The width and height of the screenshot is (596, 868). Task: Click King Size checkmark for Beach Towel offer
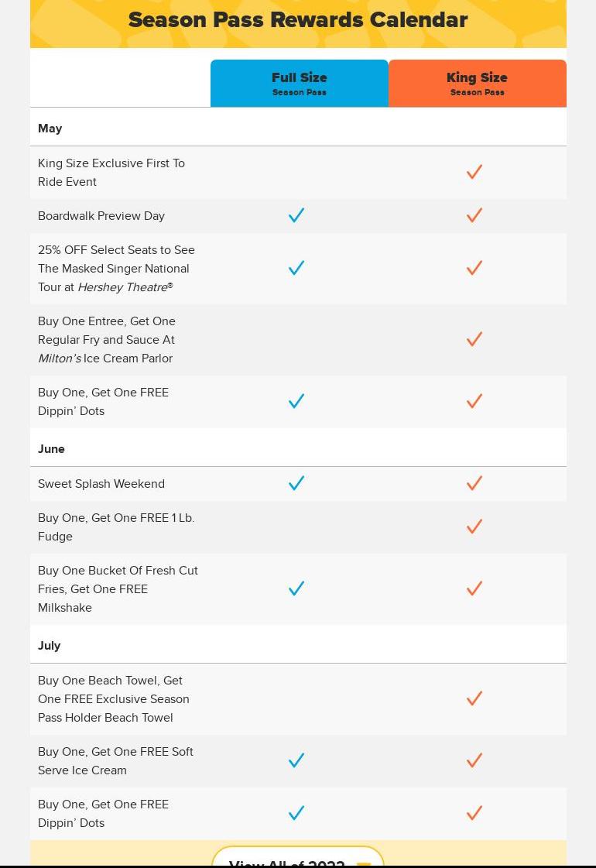coord(474,698)
